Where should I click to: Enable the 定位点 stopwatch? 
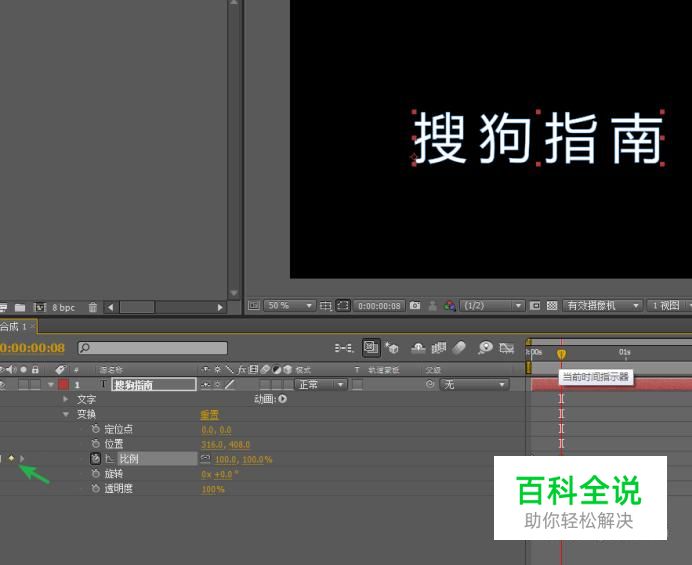point(95,429)
